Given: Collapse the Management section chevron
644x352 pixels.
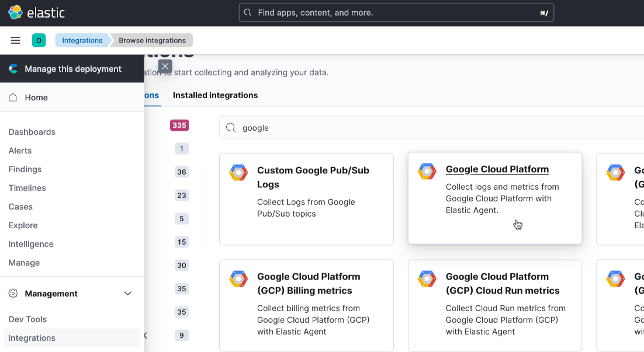Looking at the screenshot, I should [128, 294].
